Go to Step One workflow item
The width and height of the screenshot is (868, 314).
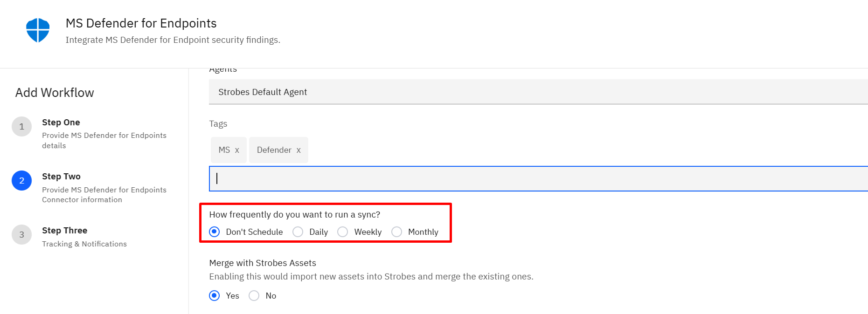click(x=104, y=134)
